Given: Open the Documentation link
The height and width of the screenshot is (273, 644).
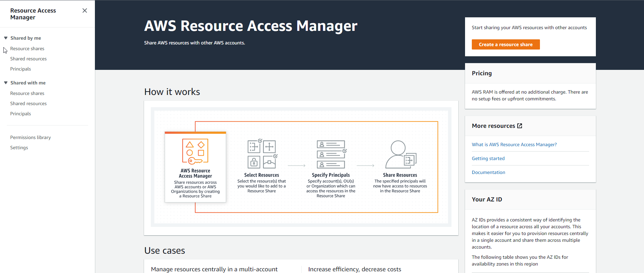Looking at the screenshot, I should pyautogui.click(x=488, y=172).
